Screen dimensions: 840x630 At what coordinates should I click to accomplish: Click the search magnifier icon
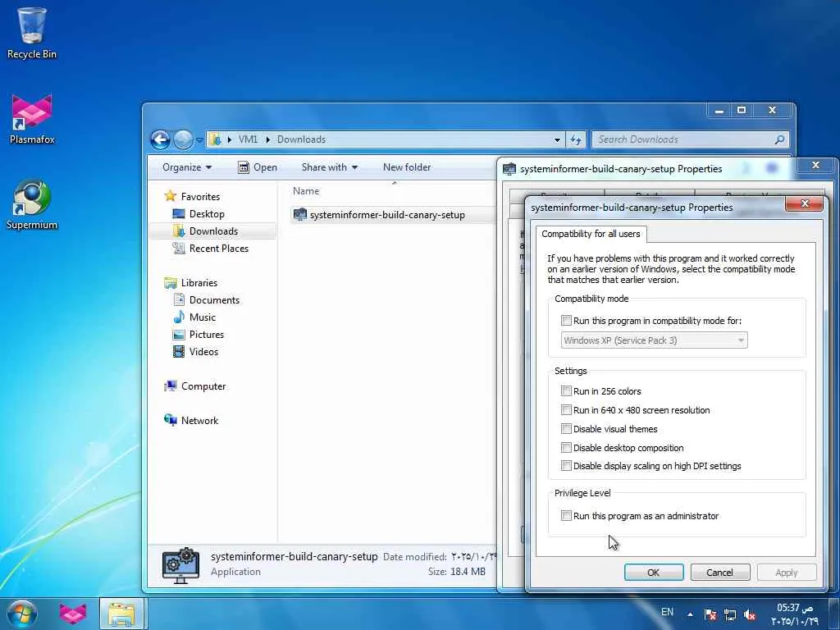tap(779, 139)
